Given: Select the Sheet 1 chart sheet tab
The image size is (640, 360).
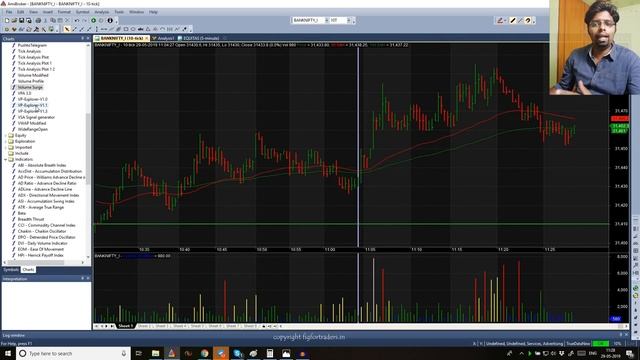Looking at the screenshot, I should (x=126, y=326).
